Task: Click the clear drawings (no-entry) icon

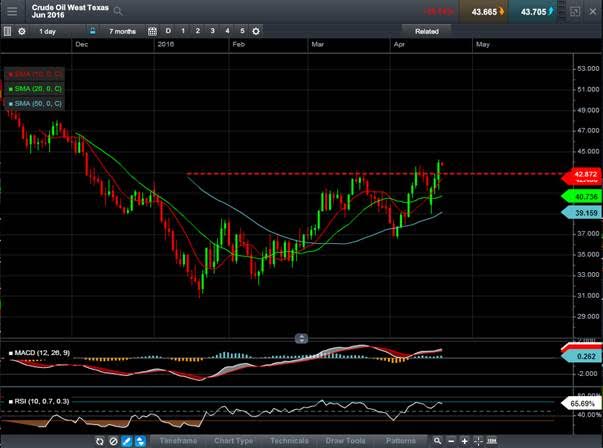Action: pyautogui.click(x=113, y=441)
